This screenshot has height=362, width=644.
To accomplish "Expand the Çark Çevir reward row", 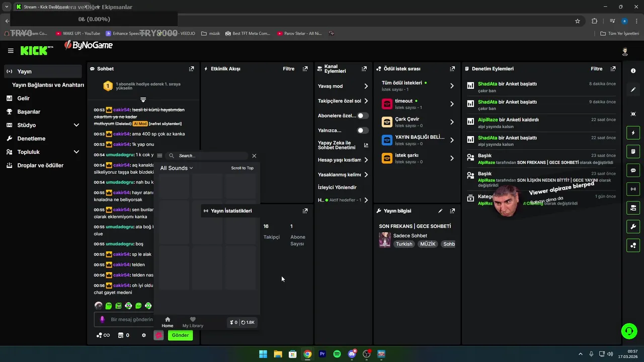I will [452, 122].
